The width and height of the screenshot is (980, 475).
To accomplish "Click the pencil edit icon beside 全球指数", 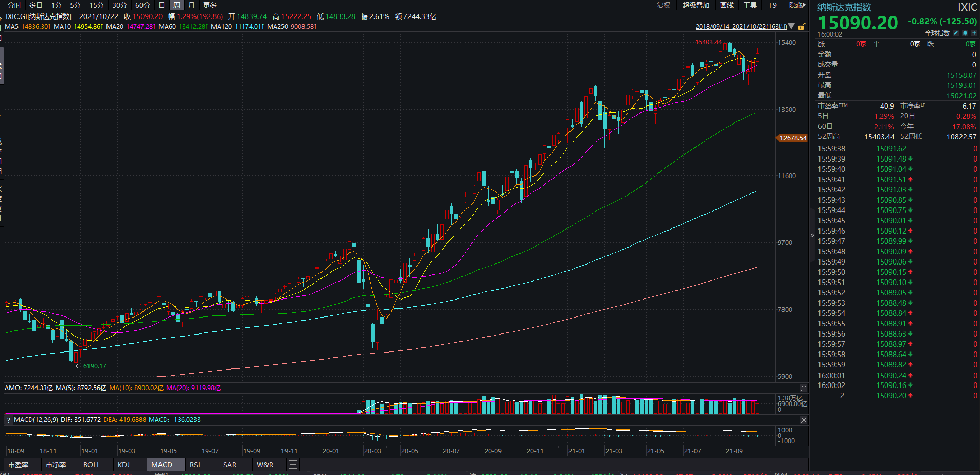I will (956, 33).
